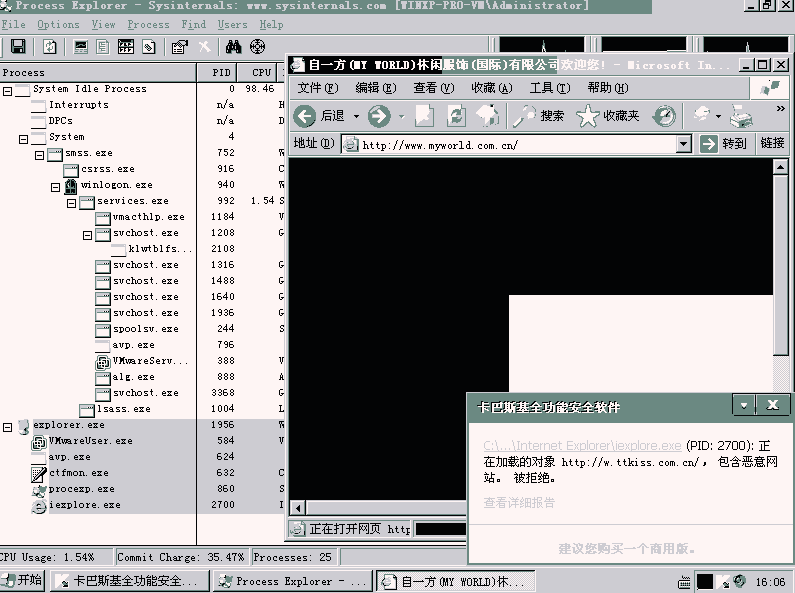Click the 查看详细报告 link
The image size is (795, 593).
point(519,503)
